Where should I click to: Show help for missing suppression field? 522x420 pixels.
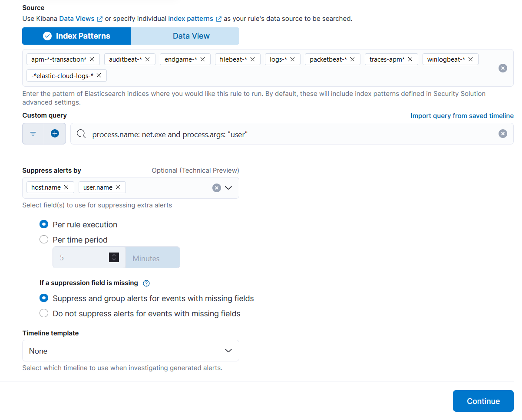[146, 283]
